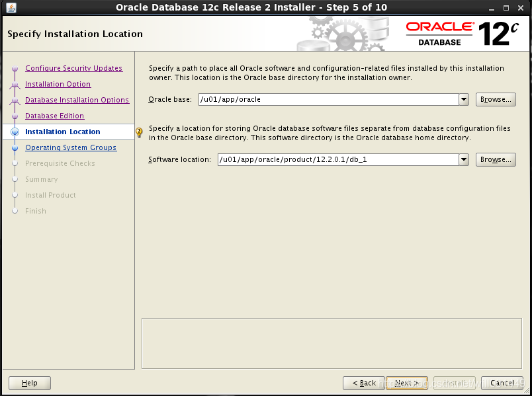
Task: Click the Operating System Groups step bullet
Action: point(15,147)
